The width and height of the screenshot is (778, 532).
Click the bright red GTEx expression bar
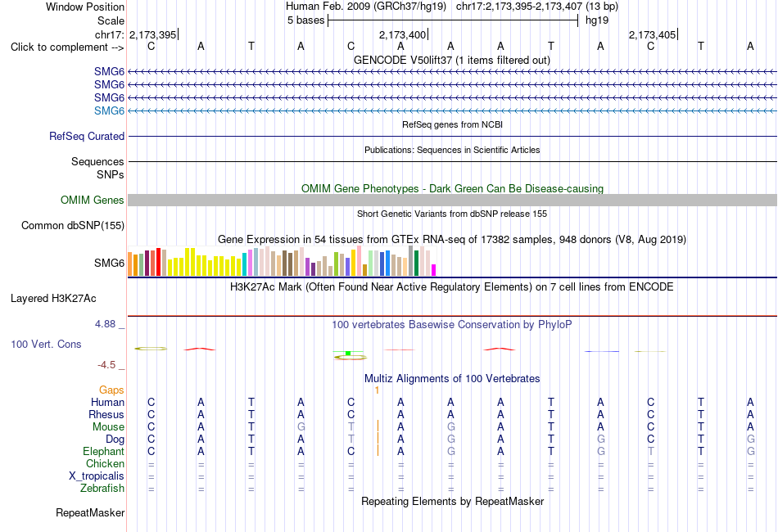[158, 262]
